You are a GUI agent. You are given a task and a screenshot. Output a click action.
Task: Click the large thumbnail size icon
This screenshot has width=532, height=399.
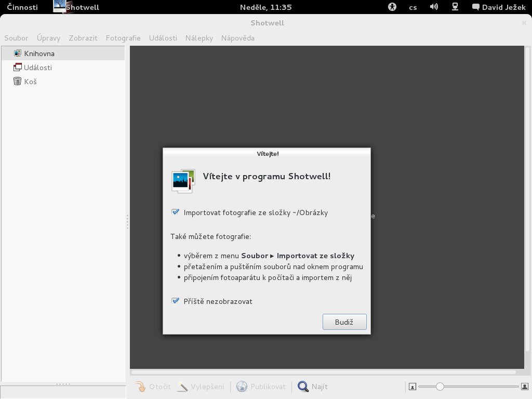525,387
